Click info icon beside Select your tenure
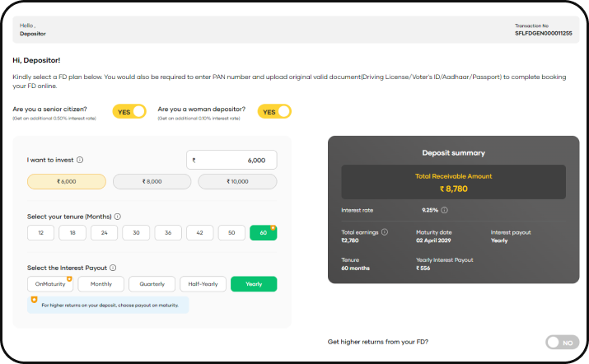 coord(117,217)
